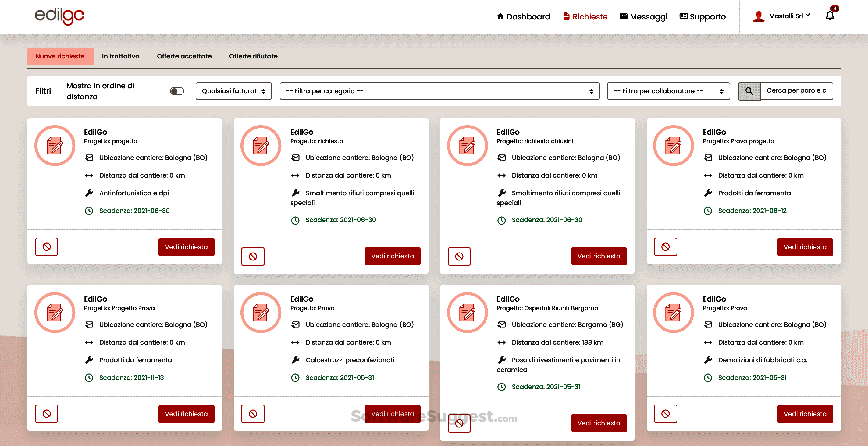Reject the 'richiesta chiusini' request ban icon
868x446 pixels.
[459, 256]
